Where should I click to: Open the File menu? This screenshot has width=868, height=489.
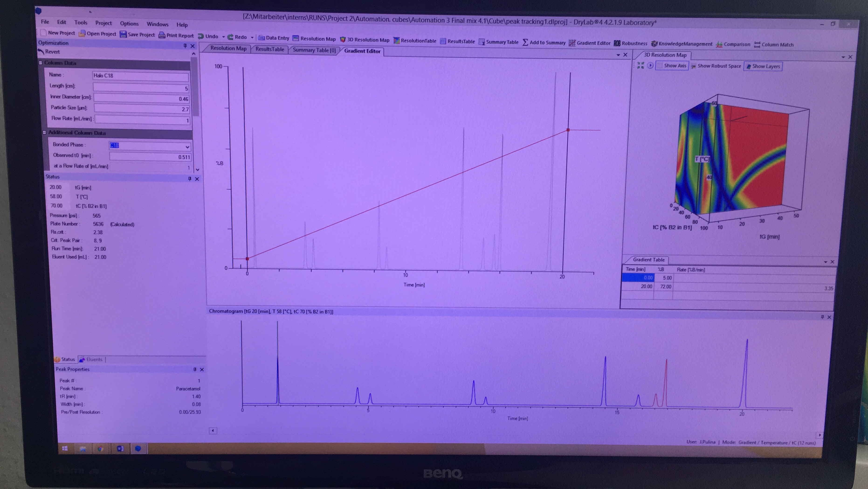point(45,22)
